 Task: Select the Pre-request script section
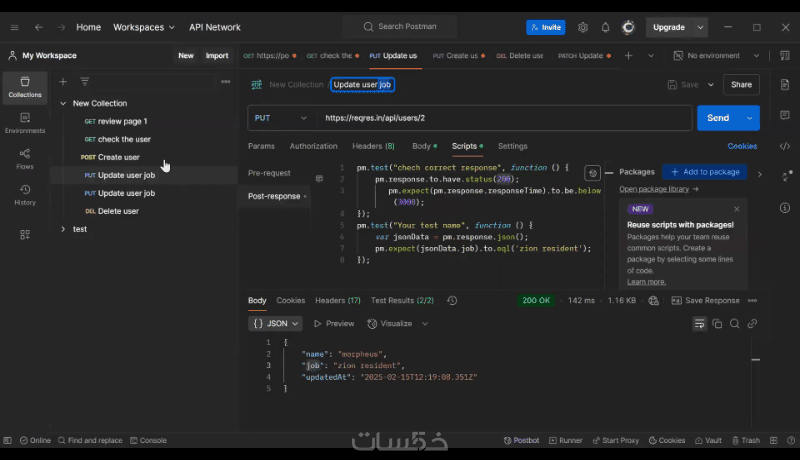269,173
